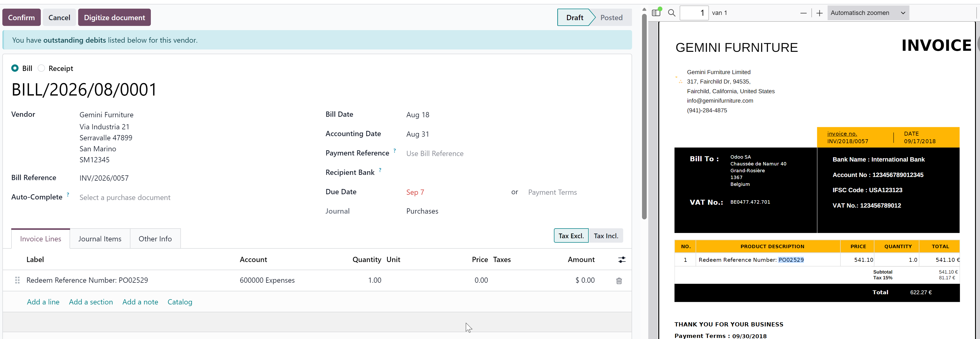Confirm the vendor bill
Image resolution: width=980 pixels, height=339 pixels.
(x=21, y=18)
